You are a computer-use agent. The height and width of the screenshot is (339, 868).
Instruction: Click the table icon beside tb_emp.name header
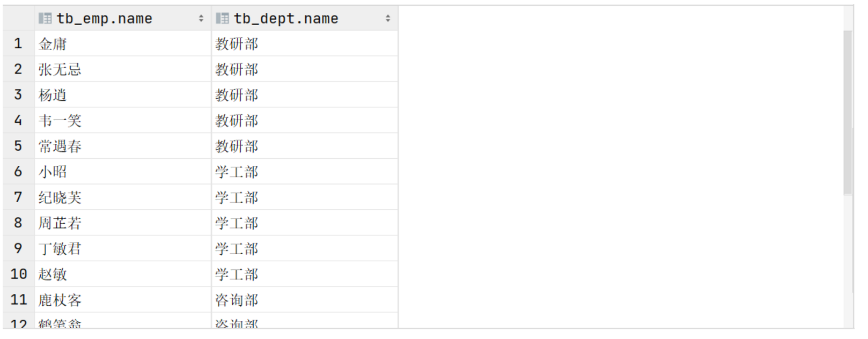44,18
